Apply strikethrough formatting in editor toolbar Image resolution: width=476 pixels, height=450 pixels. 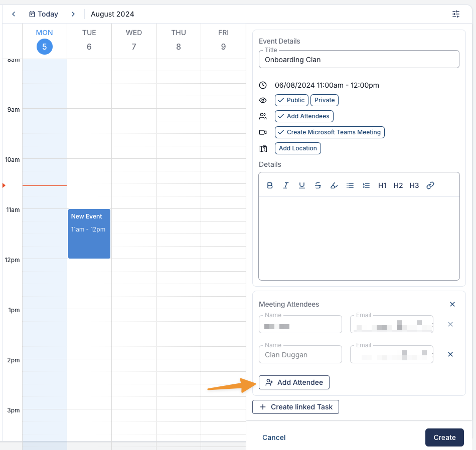pos(318,185)
